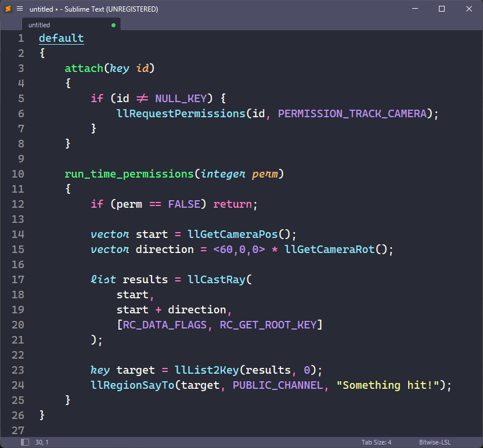Click PERMISSION_TRACK_CAMERA constant

(x=352, y=114)
